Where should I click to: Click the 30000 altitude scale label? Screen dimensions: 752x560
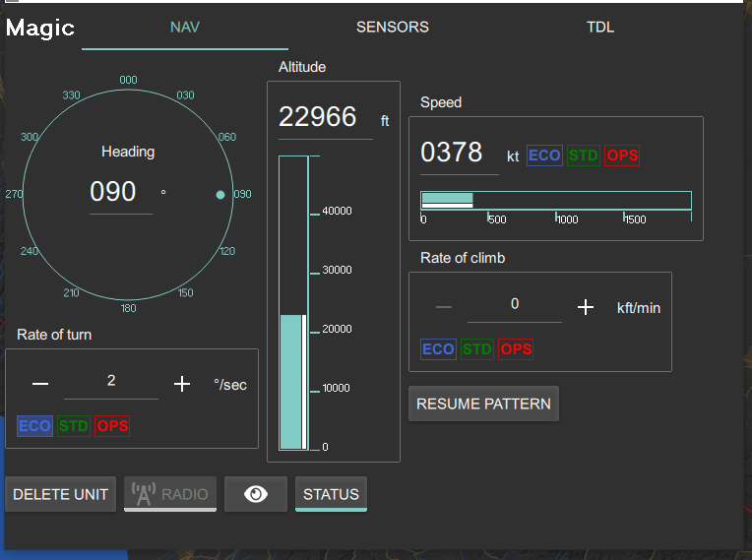tap(338, 270)
